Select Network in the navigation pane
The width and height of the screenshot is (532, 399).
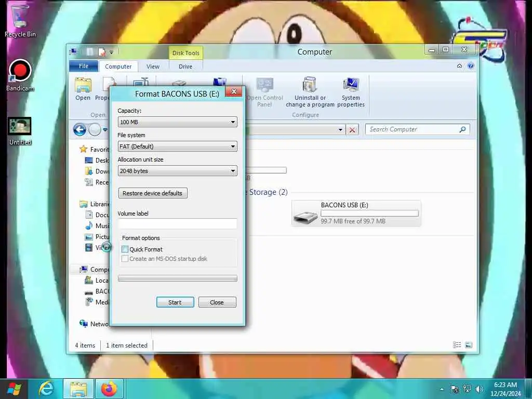(95, 324)
